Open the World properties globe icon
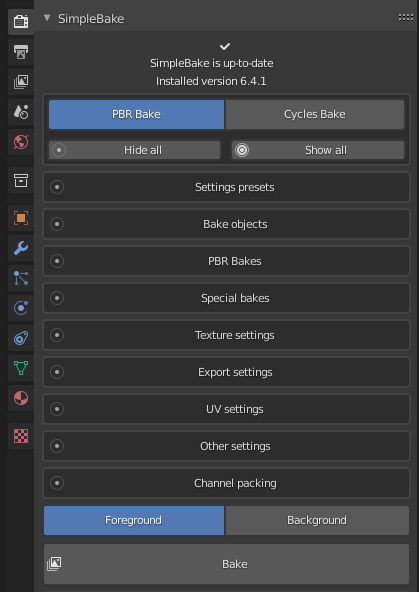Viewport: 419px width, 592px height. tap(21, 142)
